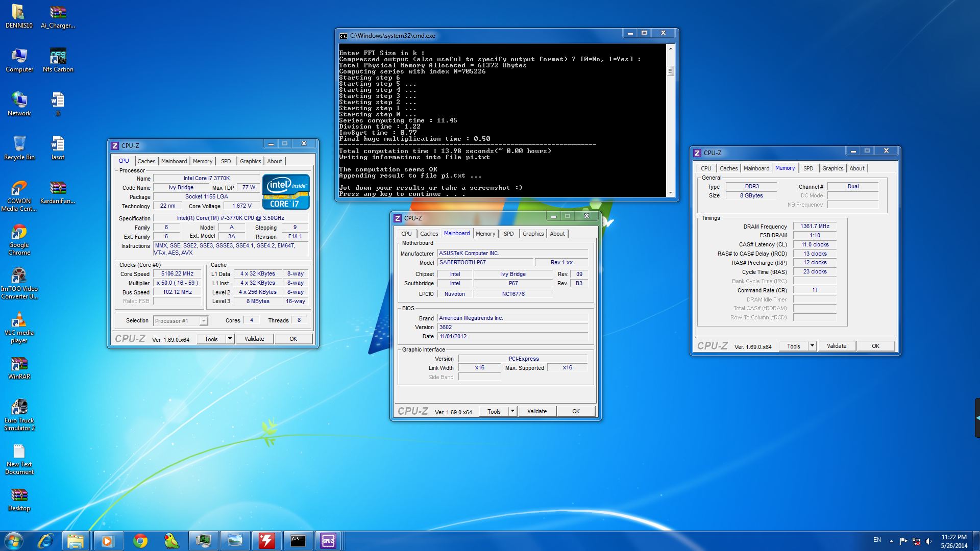Launch Internet Explorer from the taskbar
980x551 pixels.
click(45, 541)
